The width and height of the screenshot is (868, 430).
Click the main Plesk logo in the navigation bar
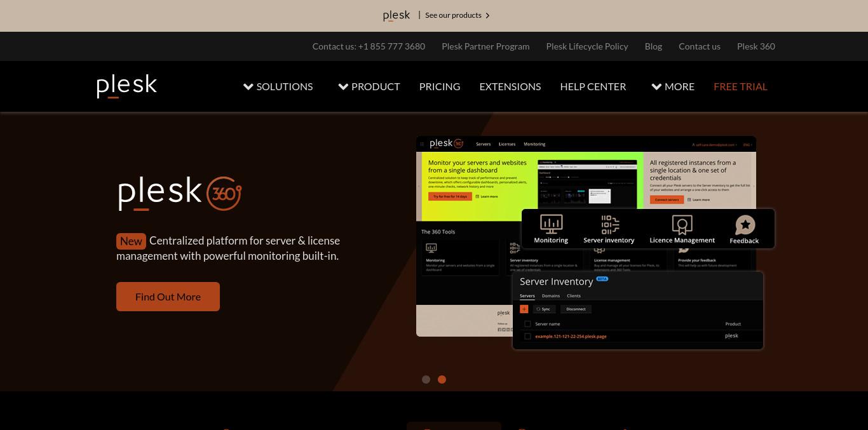click(126, 86)
